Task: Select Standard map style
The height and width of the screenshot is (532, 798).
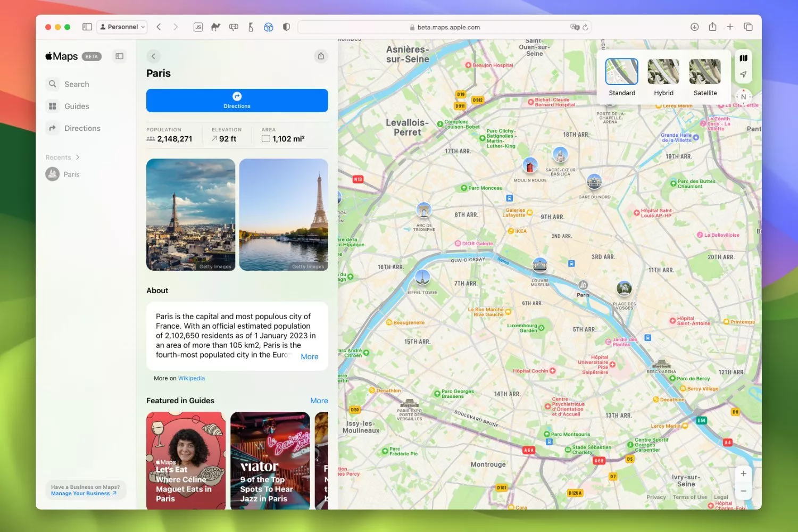Action: click(x=621, y=78)
